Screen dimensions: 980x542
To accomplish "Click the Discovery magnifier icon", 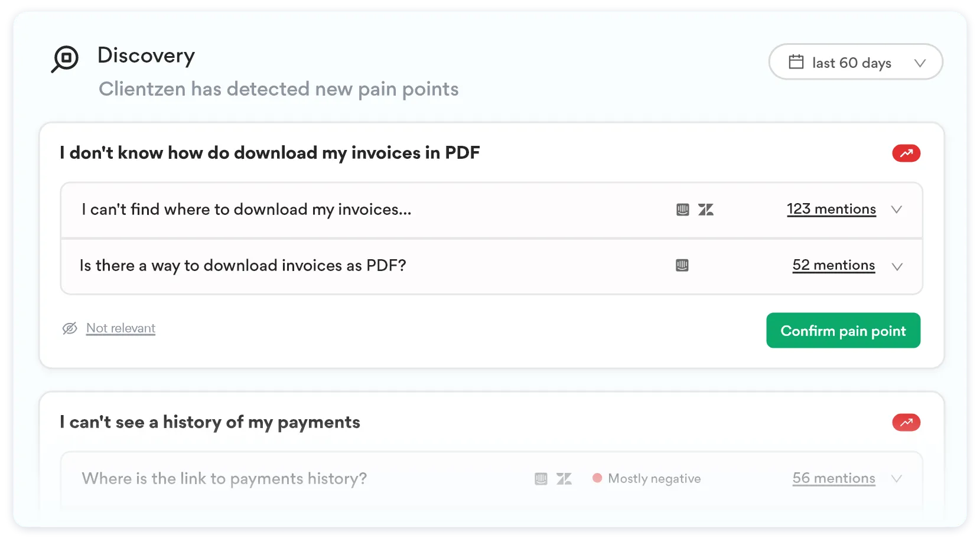I will pos(65,58).
